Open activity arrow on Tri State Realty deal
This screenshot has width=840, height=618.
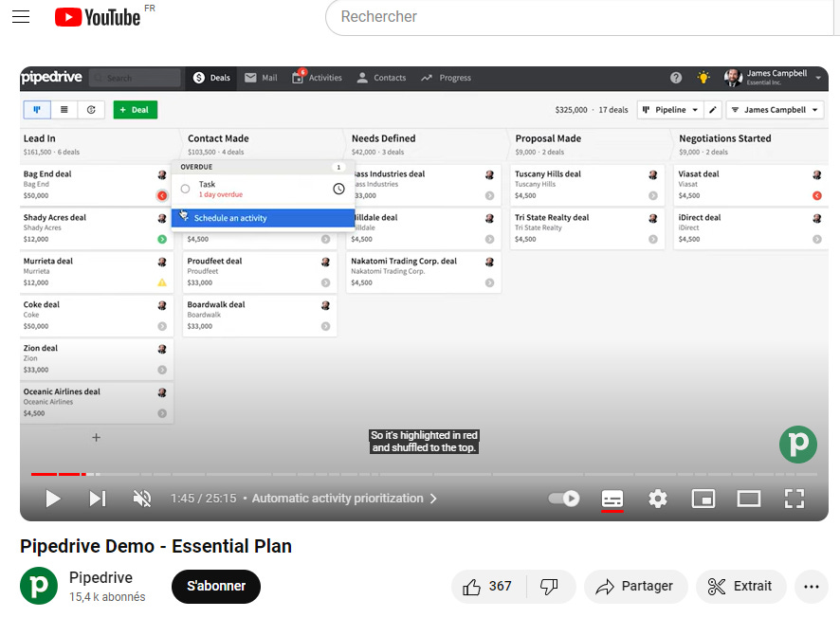653,239
